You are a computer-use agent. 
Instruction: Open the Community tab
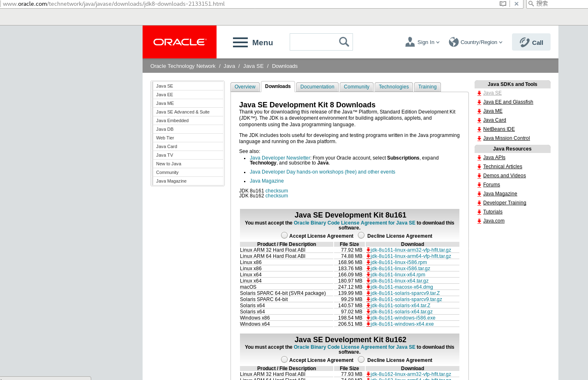coord(357,87)
